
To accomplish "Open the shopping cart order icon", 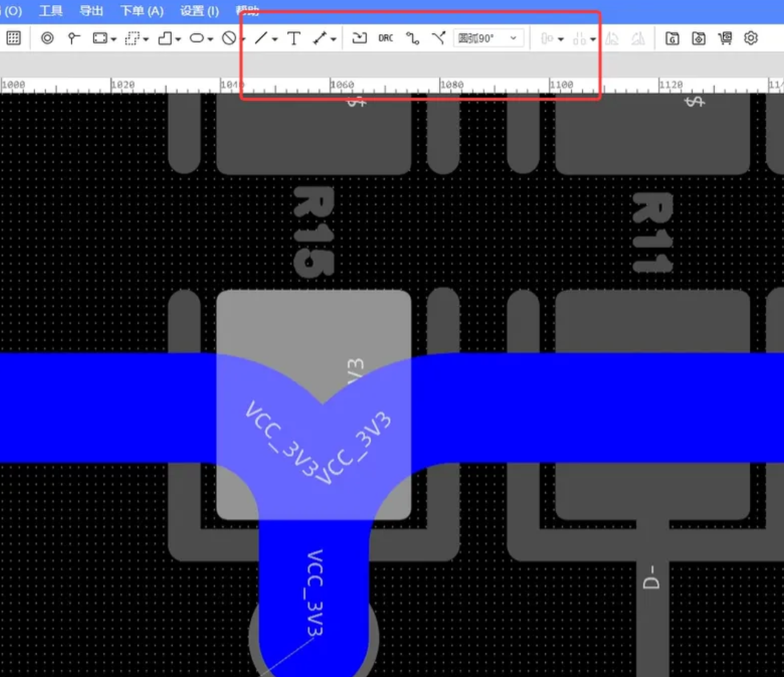I will point(725,38).
